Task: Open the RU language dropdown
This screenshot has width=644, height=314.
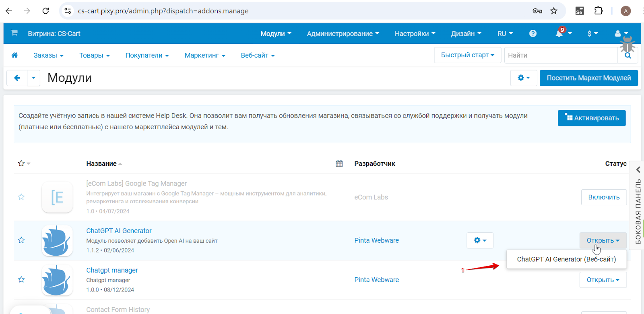Action: (x=505, y=34)
